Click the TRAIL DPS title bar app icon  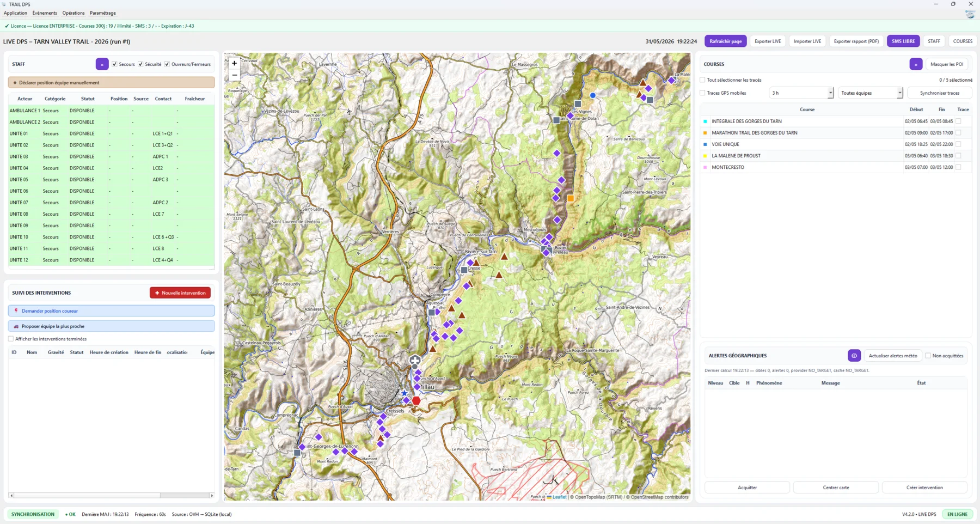[x=4, y=4]
